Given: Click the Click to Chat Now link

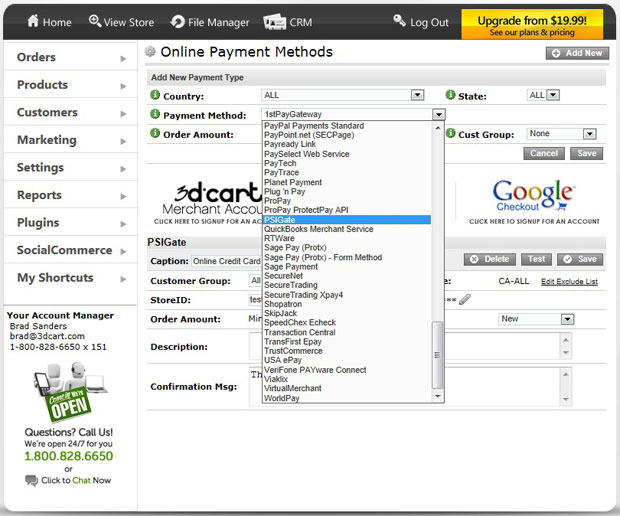Looking at the screenshot, I should [x=76, y=480].
